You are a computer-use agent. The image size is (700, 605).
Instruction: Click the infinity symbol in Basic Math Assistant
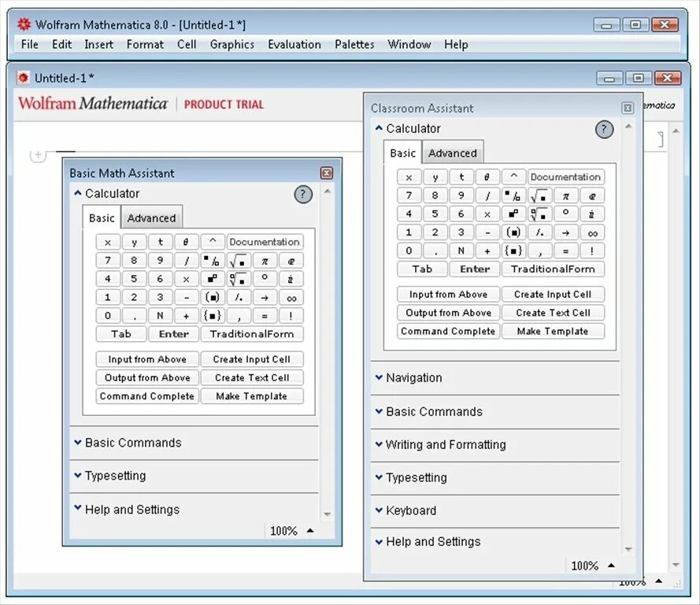click(291, 297)
